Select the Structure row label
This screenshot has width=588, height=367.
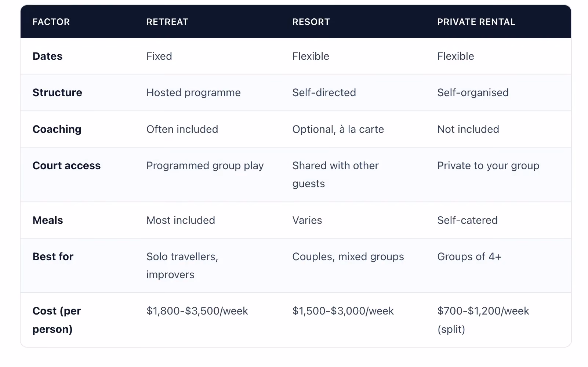click(x=57, y=92)
